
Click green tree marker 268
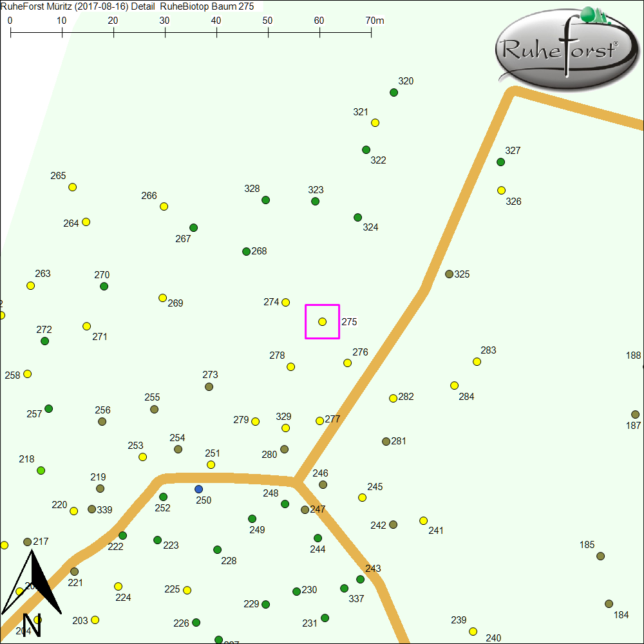tap(246, 252)
